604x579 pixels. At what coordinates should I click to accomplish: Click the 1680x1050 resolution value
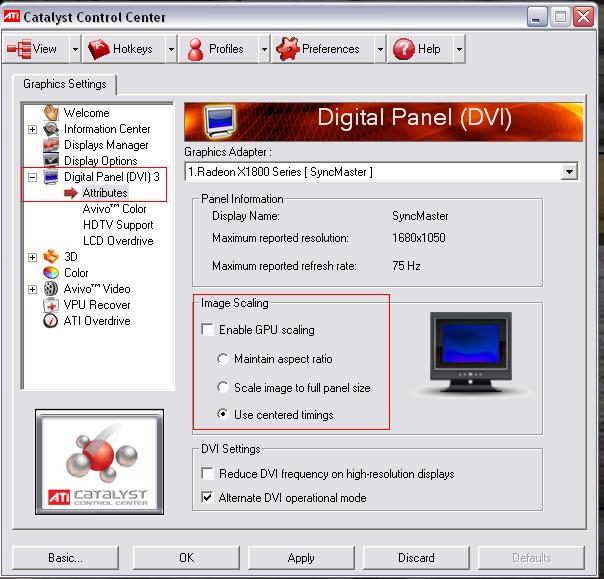point(419,238)
